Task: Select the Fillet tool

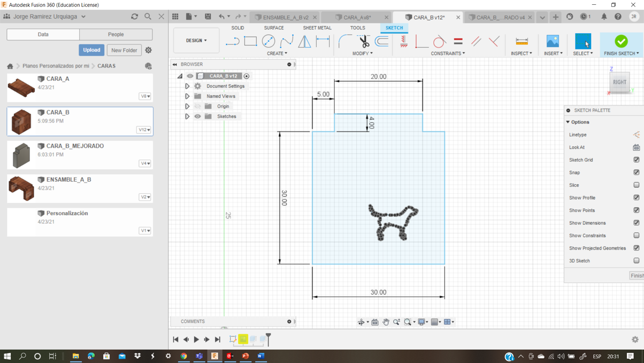Action: coord(346,41)
